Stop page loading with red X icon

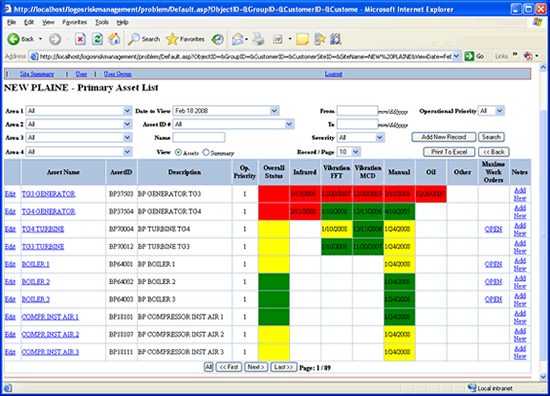80,39
